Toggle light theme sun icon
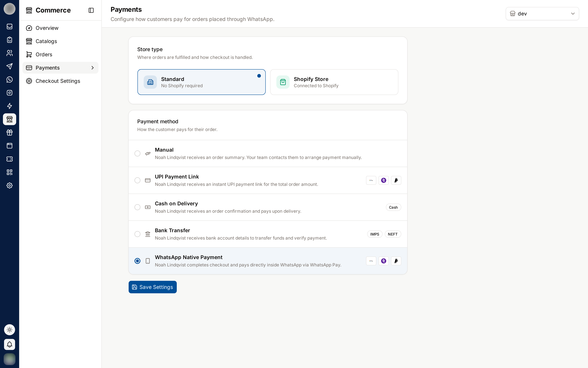This screenshot has width=588, height=368. (10, 330)
